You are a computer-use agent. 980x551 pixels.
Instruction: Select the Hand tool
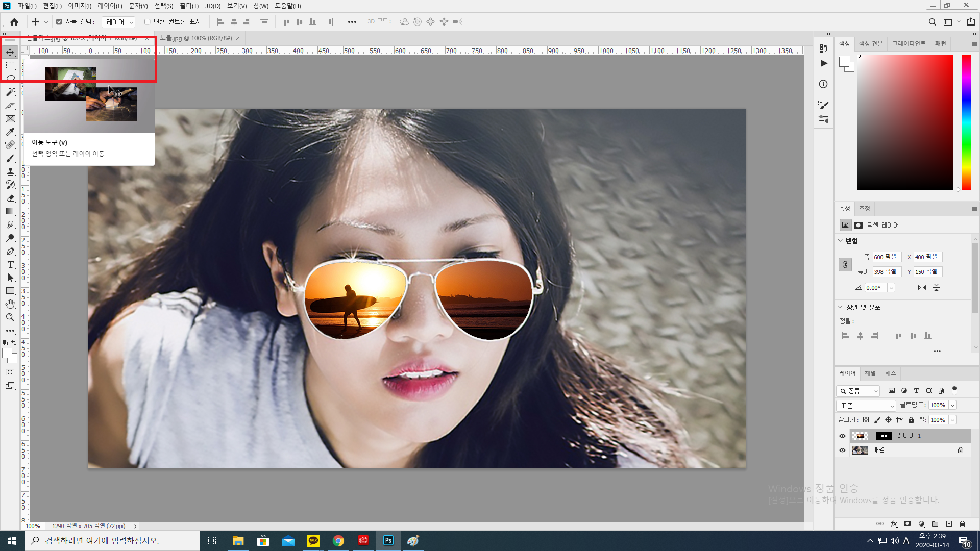10,304
